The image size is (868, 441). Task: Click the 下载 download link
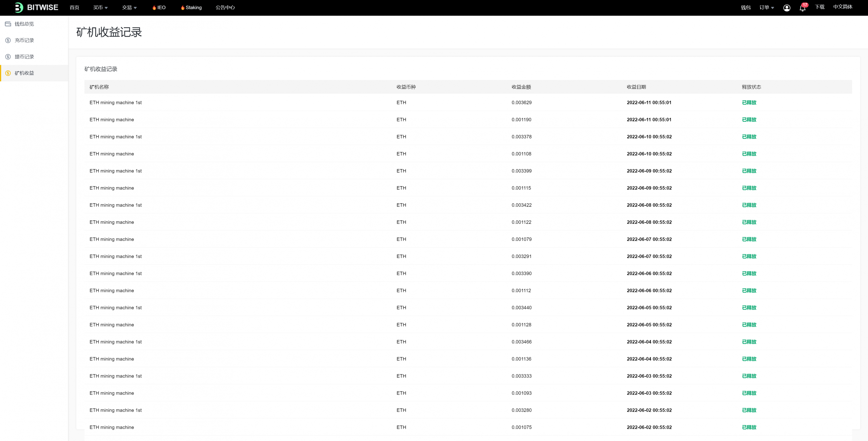[819, 7]
